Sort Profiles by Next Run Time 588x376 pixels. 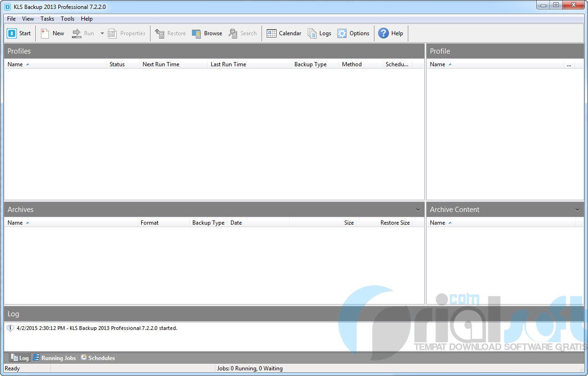pyautogui.click(x=174, y=64)
